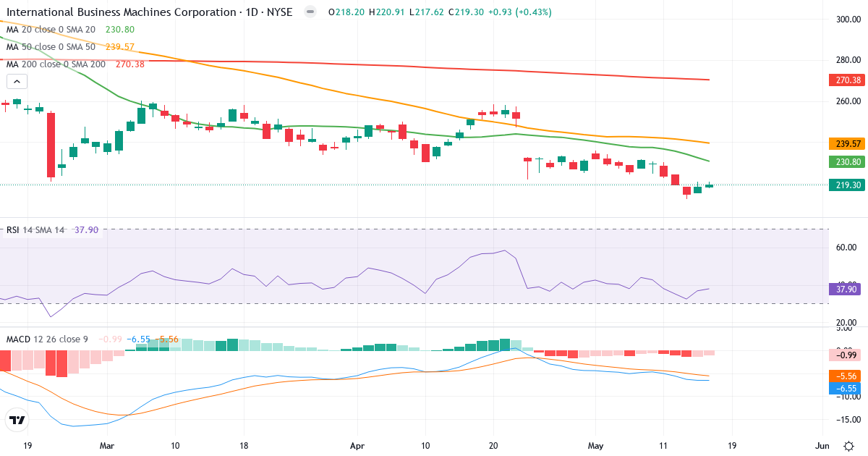
Task: Select the MA 20 close indicator label
Action: point(51,30)
